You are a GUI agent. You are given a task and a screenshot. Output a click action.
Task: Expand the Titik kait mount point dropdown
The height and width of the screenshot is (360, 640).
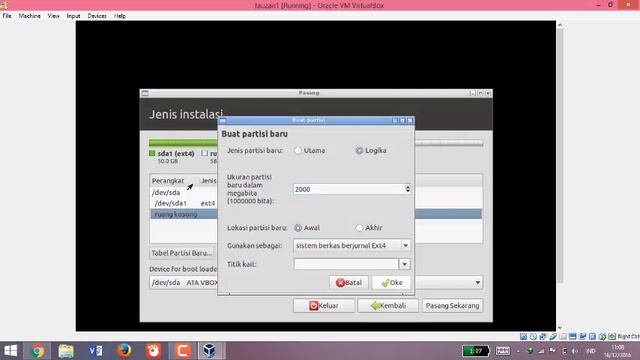[x=404, y=264]
